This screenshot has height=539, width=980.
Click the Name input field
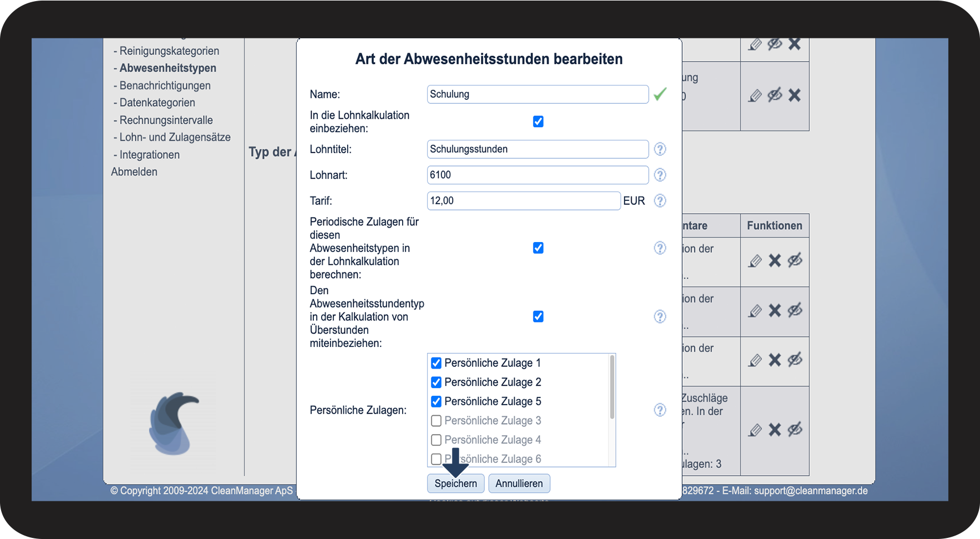(538, 94)
